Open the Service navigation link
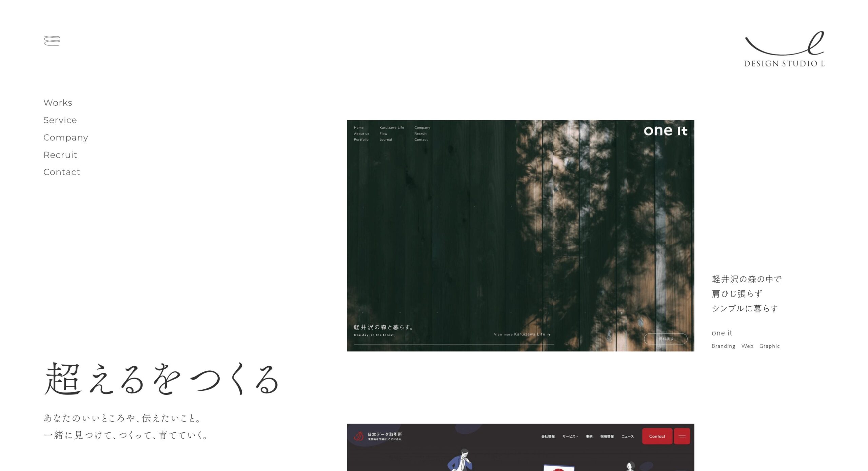 coord(59,120)
